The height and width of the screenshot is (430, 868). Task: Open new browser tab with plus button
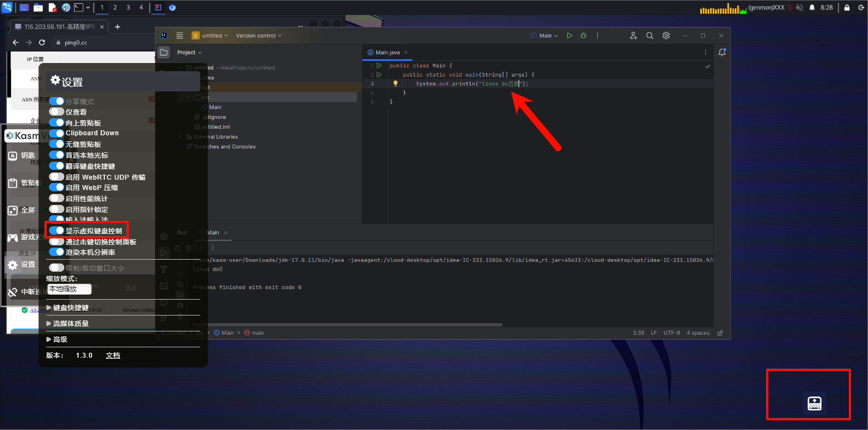(x=117, y=26)
